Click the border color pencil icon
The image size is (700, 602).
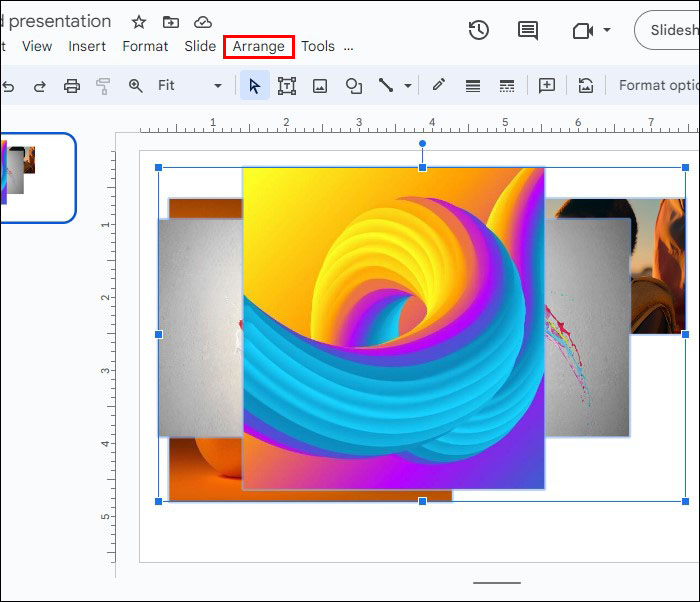pyautogui.click(x=438, y=86)
